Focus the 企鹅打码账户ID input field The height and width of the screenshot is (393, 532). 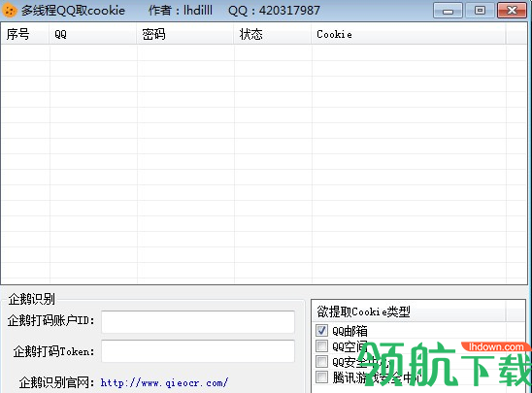coord(198,322)
